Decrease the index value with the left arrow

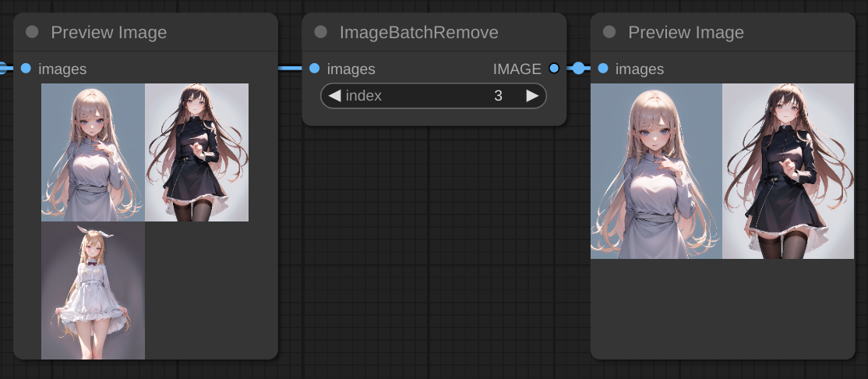(x=334, y=96)
